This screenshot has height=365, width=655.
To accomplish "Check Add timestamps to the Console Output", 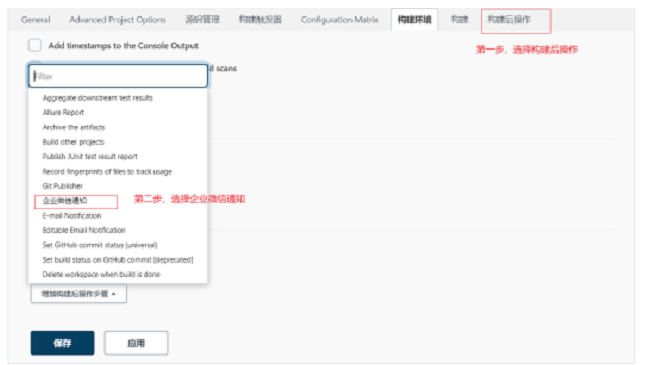I will [35, 45].
